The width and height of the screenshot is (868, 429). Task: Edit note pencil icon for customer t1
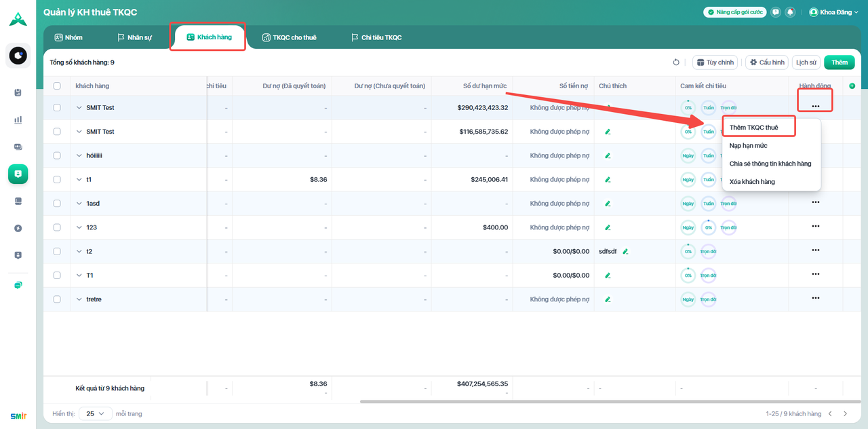click(608, 180)
